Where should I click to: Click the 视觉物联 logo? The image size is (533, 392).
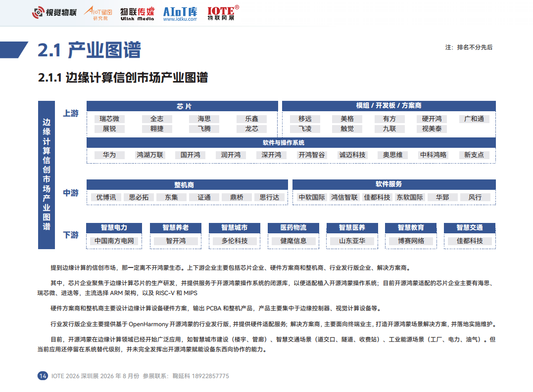[54, 12]
